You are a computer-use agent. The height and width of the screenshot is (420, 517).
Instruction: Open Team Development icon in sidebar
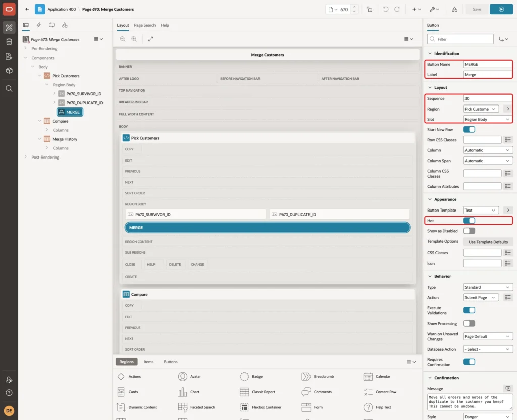click(9, 56)
